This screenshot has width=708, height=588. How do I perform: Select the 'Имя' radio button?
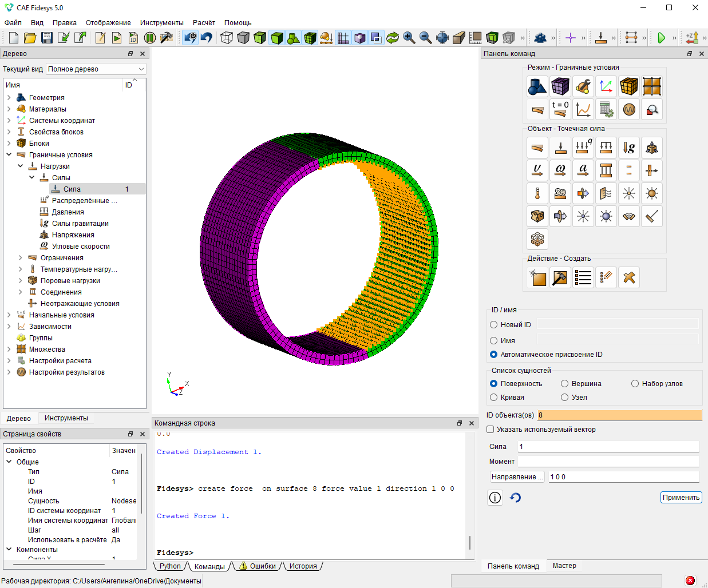[x=494, y=340]
